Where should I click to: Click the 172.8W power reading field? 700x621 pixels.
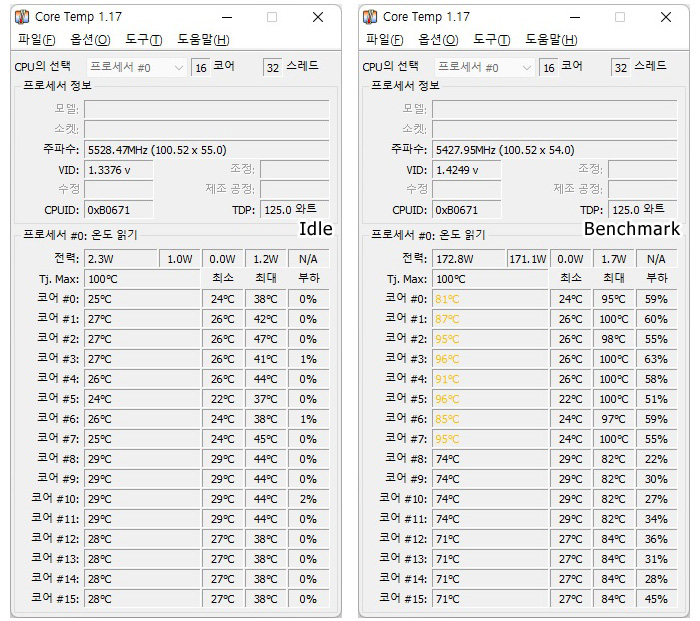coord(469,259)
